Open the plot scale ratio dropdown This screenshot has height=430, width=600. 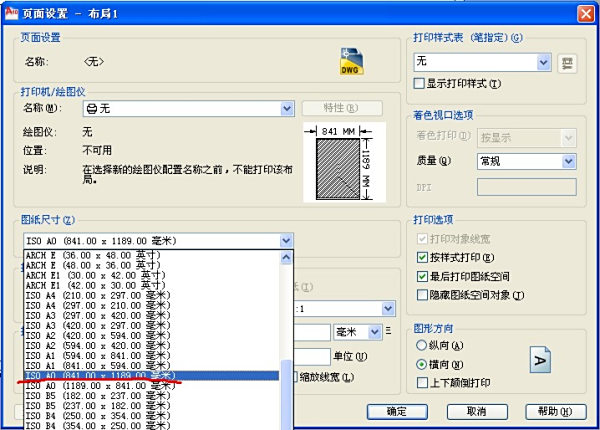(x=388, y=308)
